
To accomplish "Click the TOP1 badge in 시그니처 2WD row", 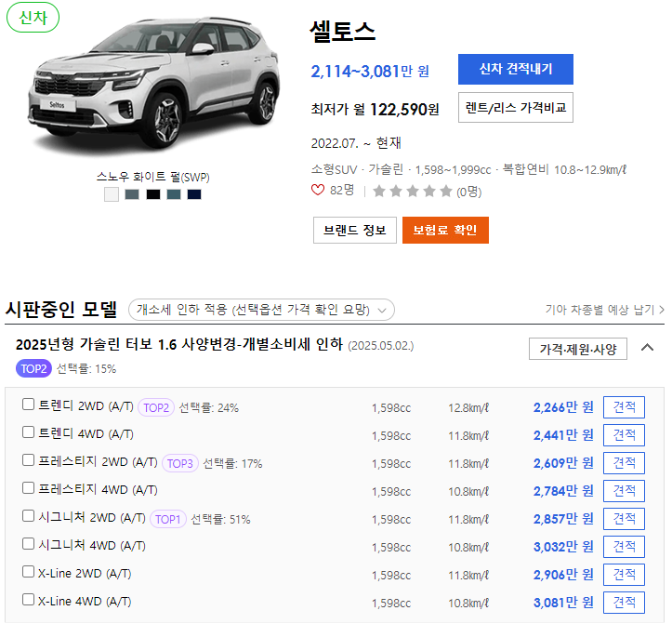I will pos(168,519).
